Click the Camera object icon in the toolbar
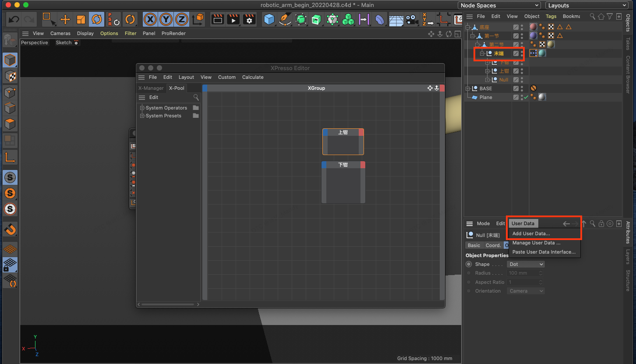 pos(411,20)
